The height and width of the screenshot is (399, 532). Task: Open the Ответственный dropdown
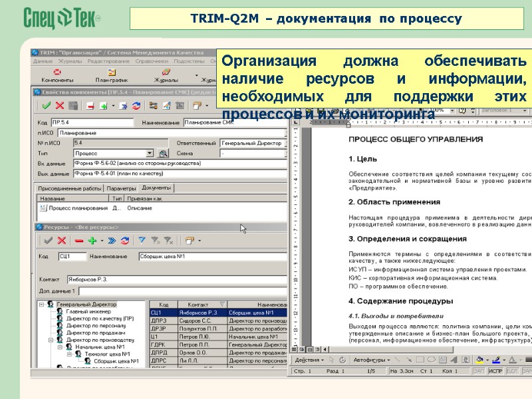(x=286, y=144)
